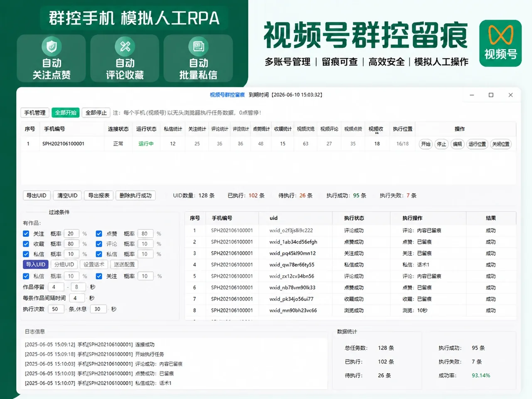The width and height of the screenshot is (532, 399).
Task: Click the green 视频号 logo badge
Action: (500, 43)
